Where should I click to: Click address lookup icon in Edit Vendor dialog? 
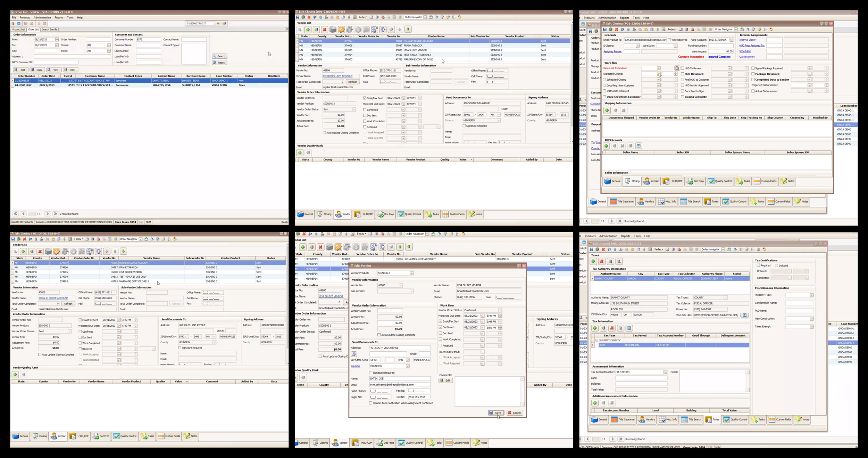(x=354, y=354)
